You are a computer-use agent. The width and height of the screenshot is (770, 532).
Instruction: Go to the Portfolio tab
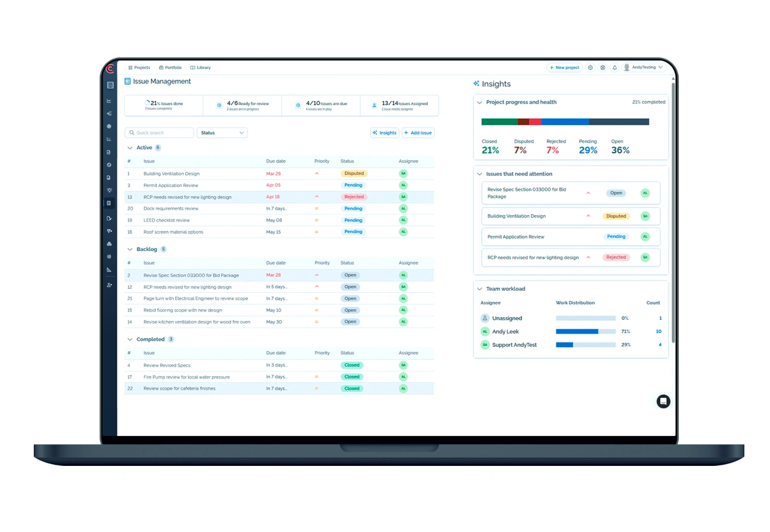click(x=170, y=68)
